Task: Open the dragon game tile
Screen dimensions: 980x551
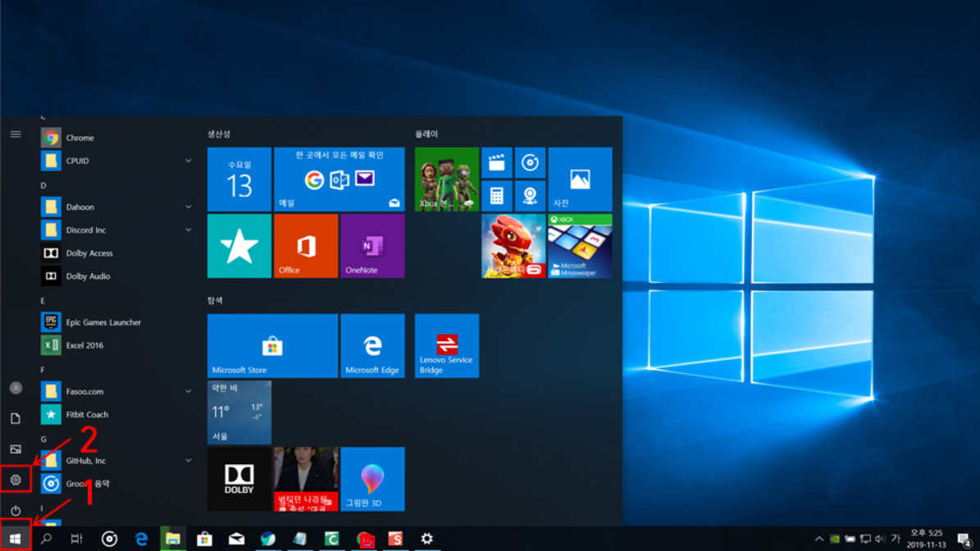Action: [513, 246]
